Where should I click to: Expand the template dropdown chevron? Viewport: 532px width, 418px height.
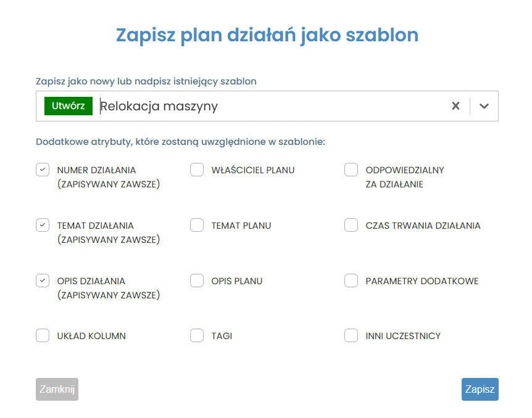(x=484, y=106)
